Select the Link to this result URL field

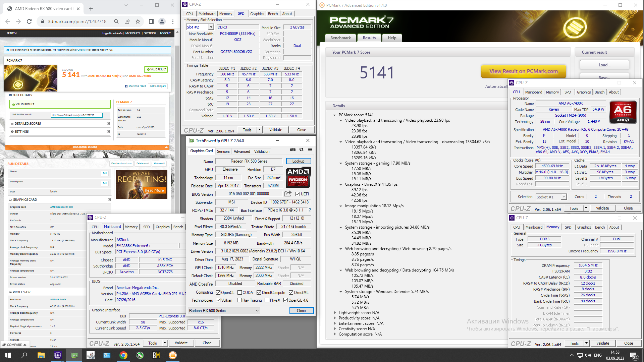pos(76,115)
